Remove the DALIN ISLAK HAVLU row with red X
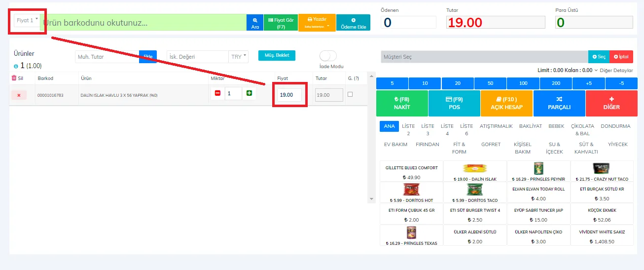This screenshot has width=644, height=270. (19, 95)
